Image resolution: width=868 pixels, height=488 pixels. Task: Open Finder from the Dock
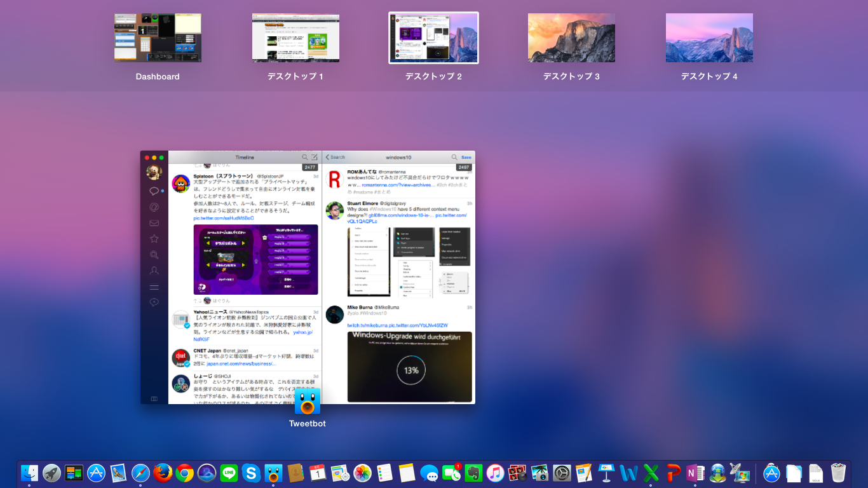point(29,473)
